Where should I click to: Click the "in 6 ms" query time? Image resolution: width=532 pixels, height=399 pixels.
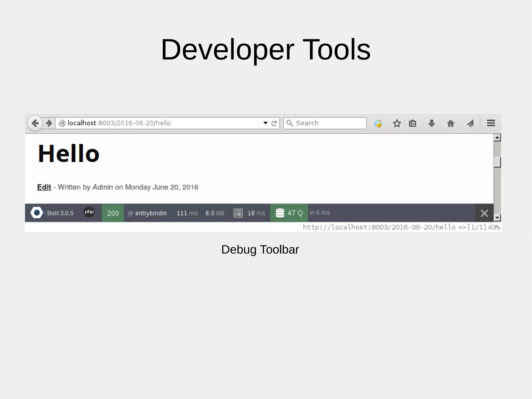(320, 213)
